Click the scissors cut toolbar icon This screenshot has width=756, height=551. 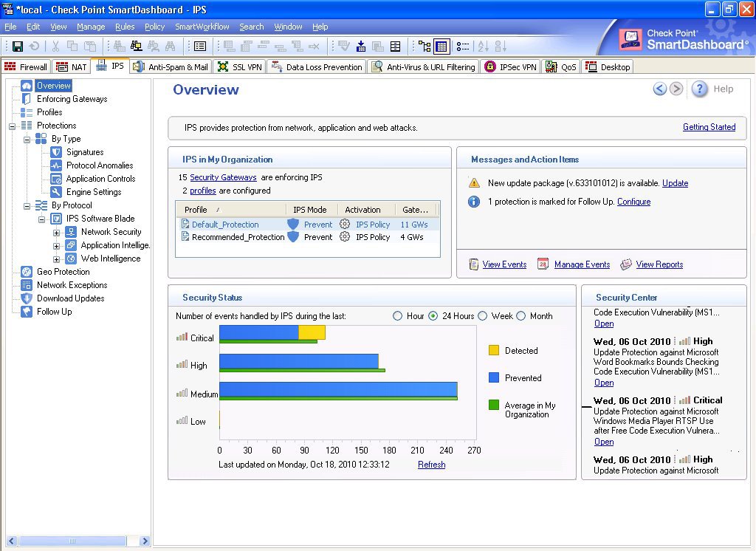(55, 47)
